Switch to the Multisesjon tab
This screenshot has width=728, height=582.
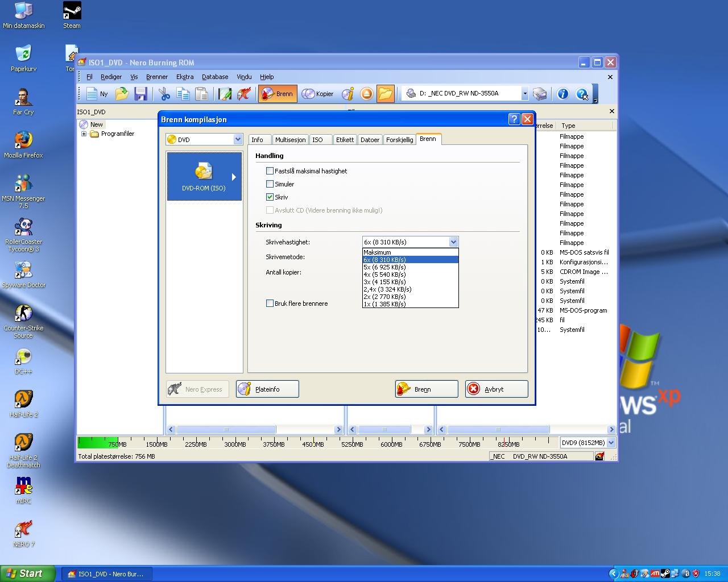point(290,140)
